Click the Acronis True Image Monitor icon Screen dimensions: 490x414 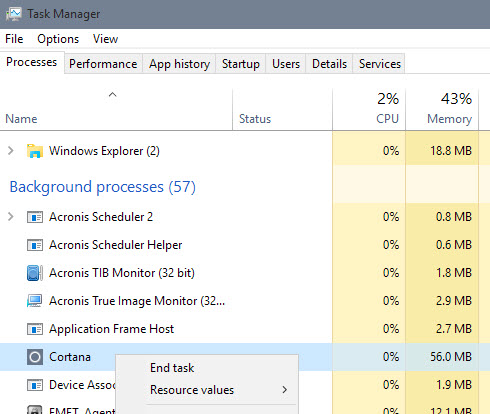pos(35,301)
